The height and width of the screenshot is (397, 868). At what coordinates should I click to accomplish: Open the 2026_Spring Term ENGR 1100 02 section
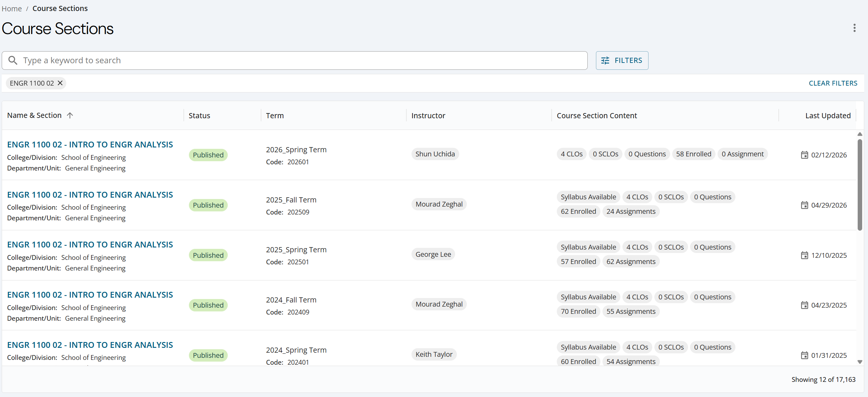(90, 144)
